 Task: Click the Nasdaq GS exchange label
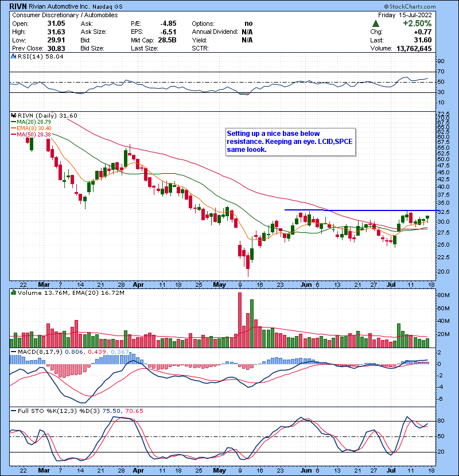pyautogui.click(x=107, y=6)
